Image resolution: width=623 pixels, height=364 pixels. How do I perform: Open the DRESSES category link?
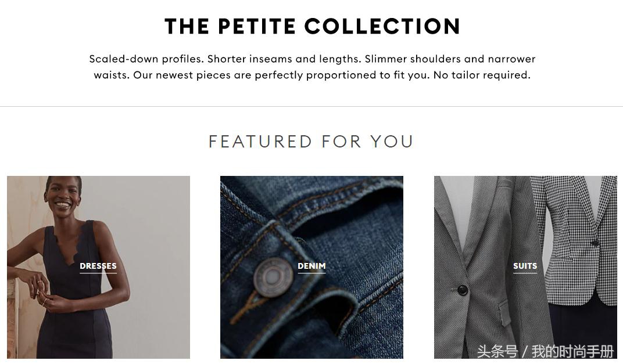[x=98, y=266]
